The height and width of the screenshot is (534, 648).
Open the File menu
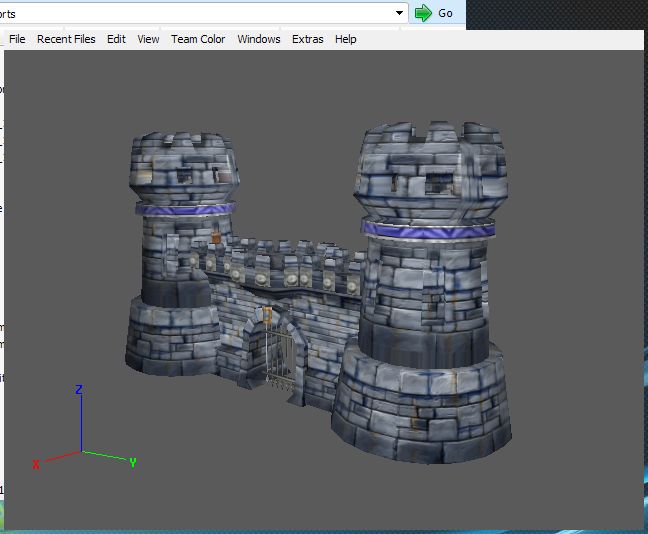click(x=17, y=39)
